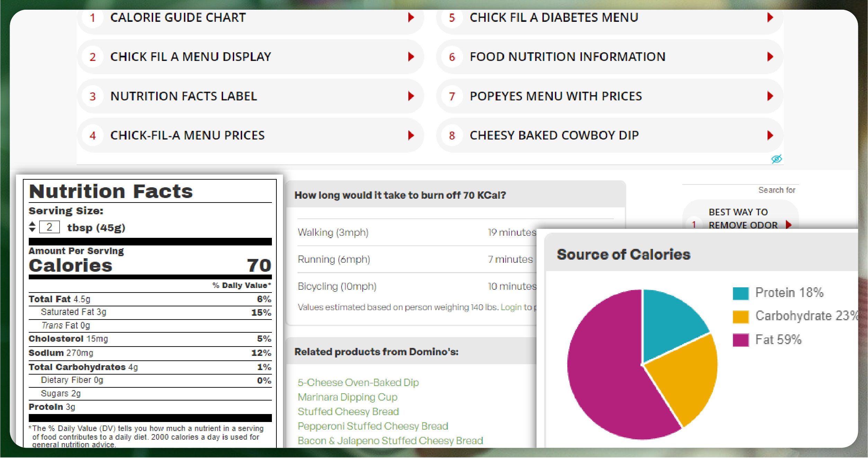Click arrow for Popeyes Menu With Prices
Viewport: 868px width, 458px height.
[x=770, y=96]
